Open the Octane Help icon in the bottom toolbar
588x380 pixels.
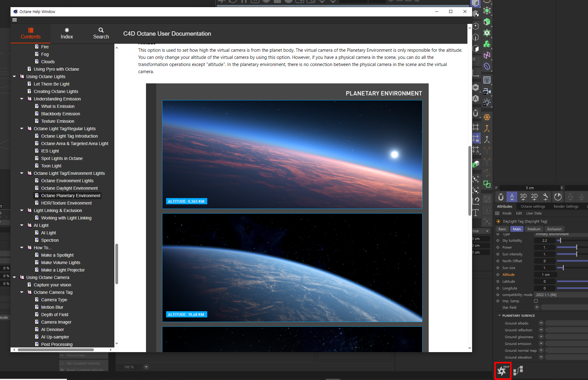click(x=502, y=370)
